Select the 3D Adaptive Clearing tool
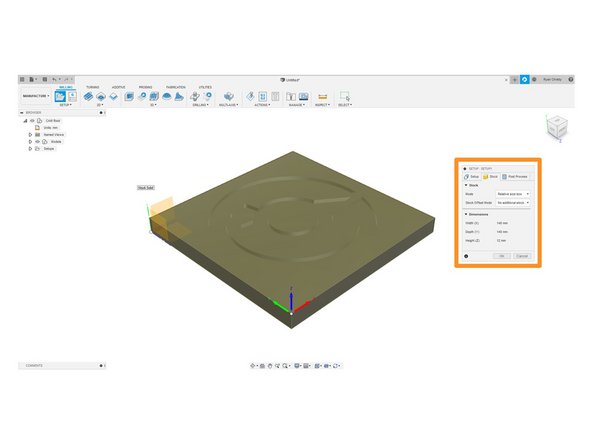The width and height of the screenshot is (592, 444). coord(129,97)
